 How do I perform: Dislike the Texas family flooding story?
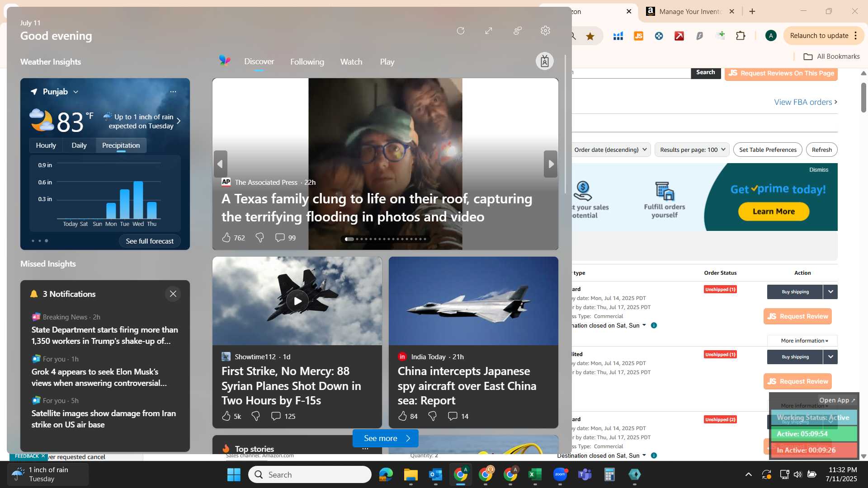259,238
